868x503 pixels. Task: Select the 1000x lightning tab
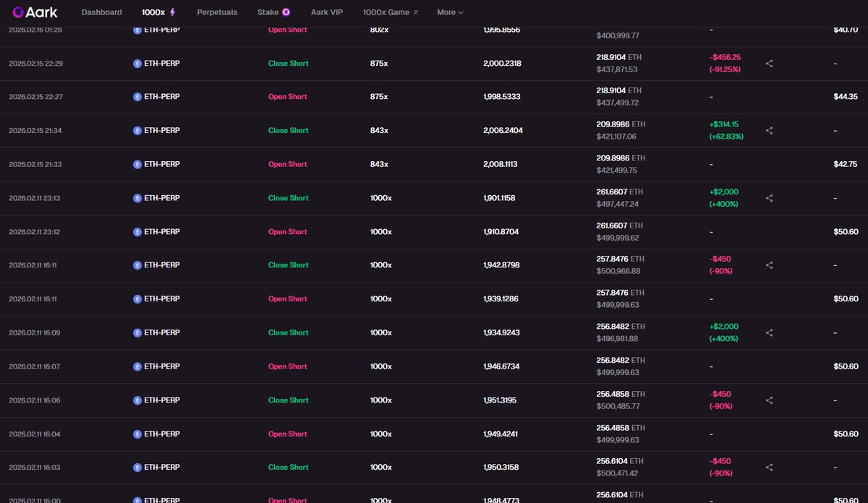(x=159, y=12)
